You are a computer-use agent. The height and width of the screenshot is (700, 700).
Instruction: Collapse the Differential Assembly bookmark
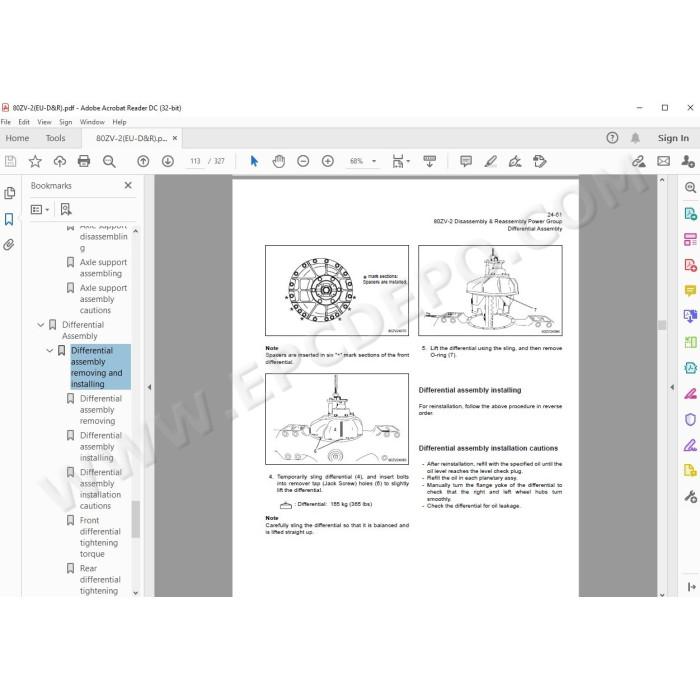pyautogui.click(x=41, y=325)
